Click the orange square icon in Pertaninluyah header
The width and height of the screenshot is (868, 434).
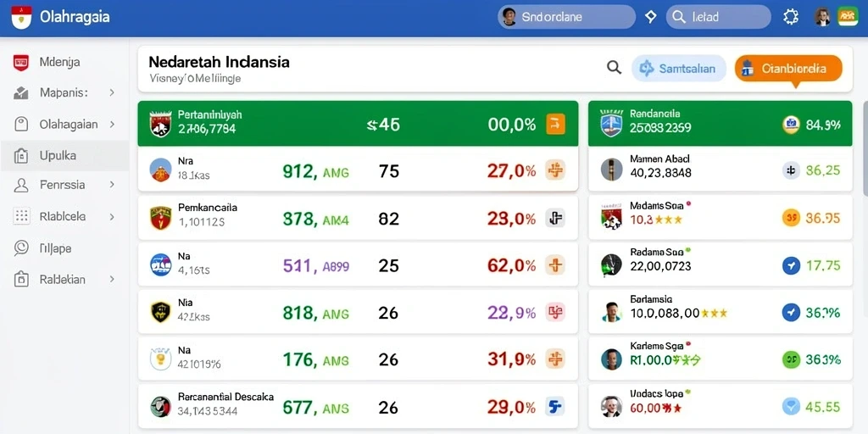pos(555,124)
